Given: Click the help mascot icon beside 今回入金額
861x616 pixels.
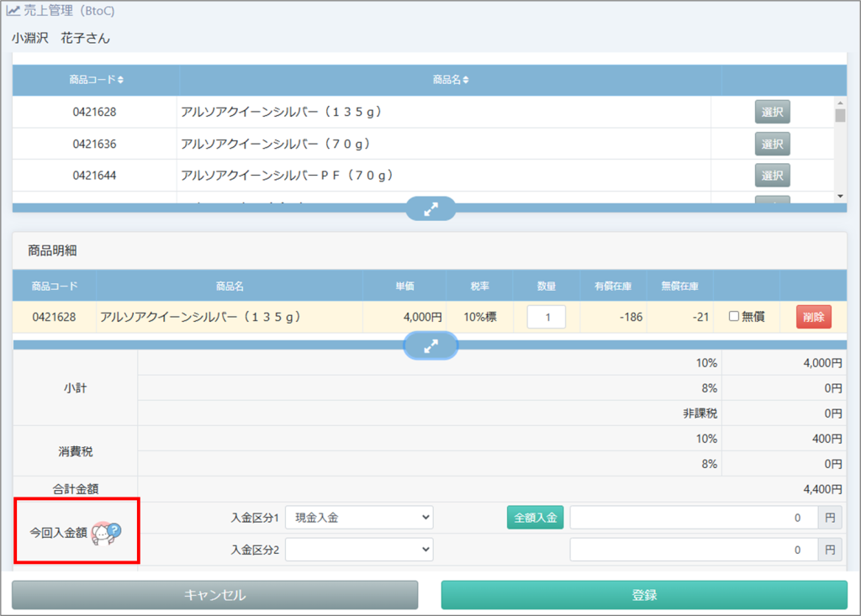Looking at the screenshot, I should point(108,532).
